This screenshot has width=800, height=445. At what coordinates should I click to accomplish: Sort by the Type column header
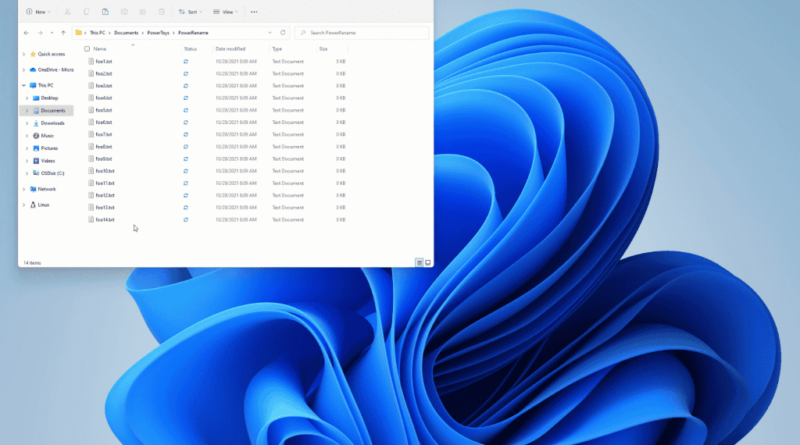coord(277,49)
